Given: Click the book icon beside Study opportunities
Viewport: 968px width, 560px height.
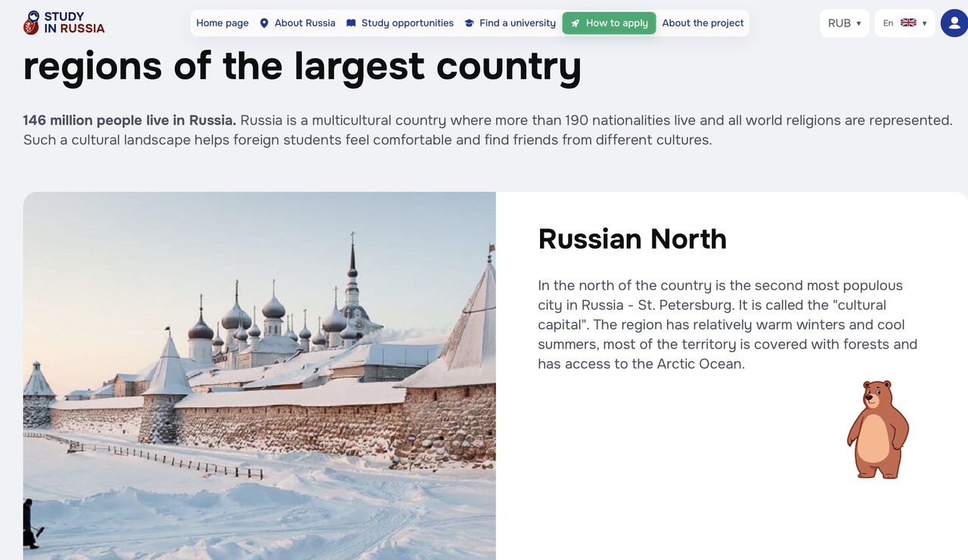Looking at the screenshot, I should [351, 23].
